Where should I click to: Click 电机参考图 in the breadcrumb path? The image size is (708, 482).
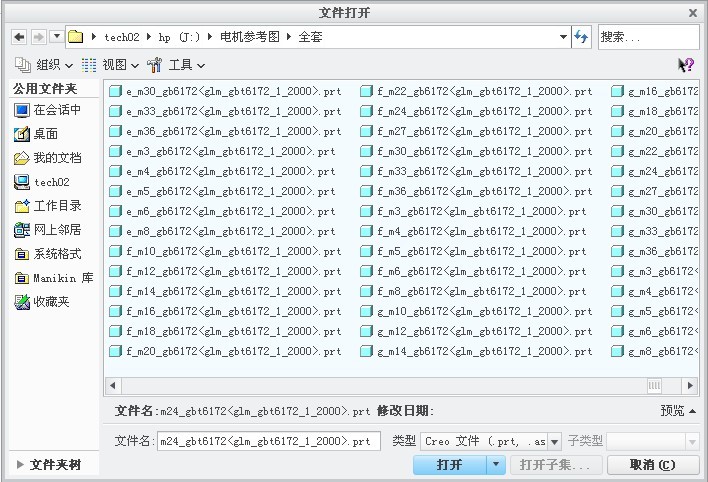coord(250,37)
